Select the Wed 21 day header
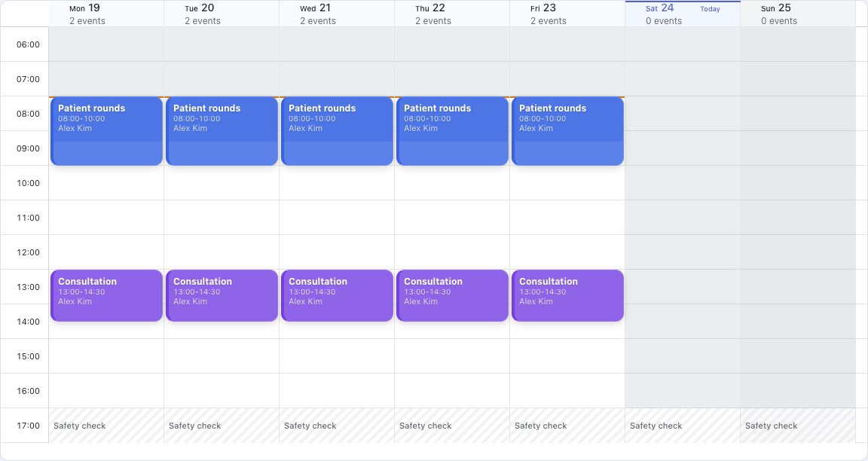This screenshot has width=868, height=461. point(337,14)
